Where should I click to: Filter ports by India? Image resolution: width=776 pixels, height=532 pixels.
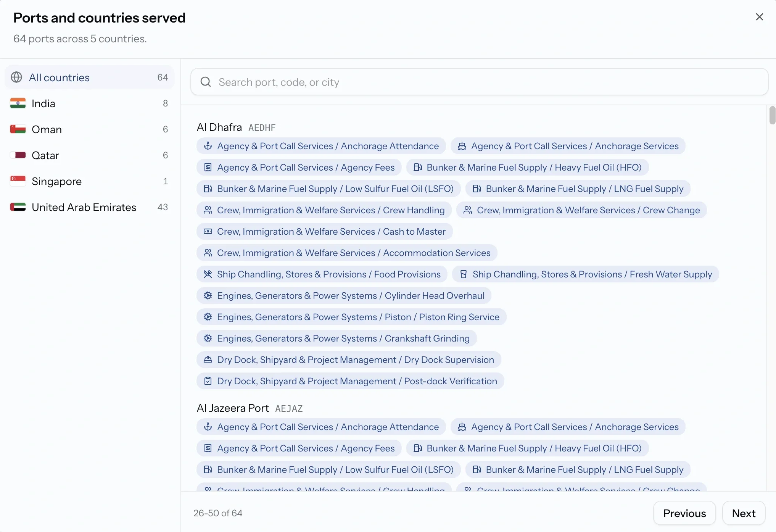pyautogui.click(x=89, y=103)
